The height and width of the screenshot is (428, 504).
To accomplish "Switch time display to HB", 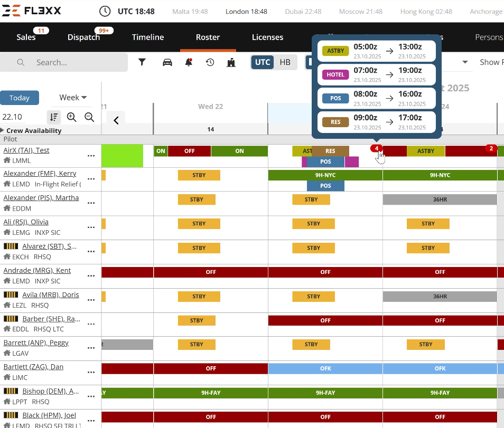I will click(285, 62).
